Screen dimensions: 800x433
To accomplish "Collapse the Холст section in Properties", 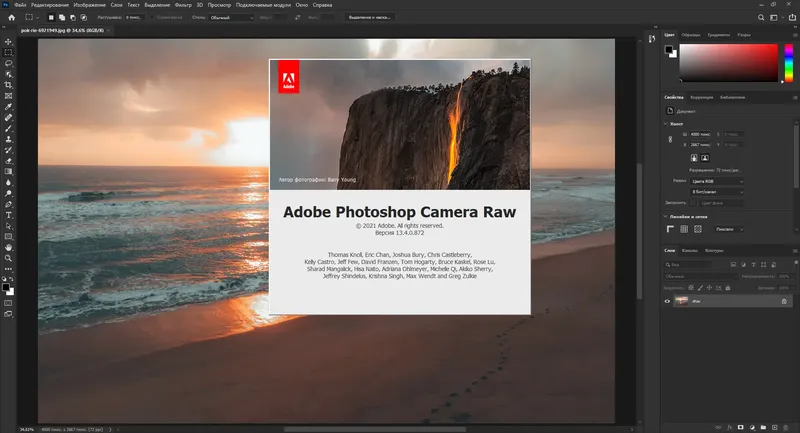I will click(668, 123).
